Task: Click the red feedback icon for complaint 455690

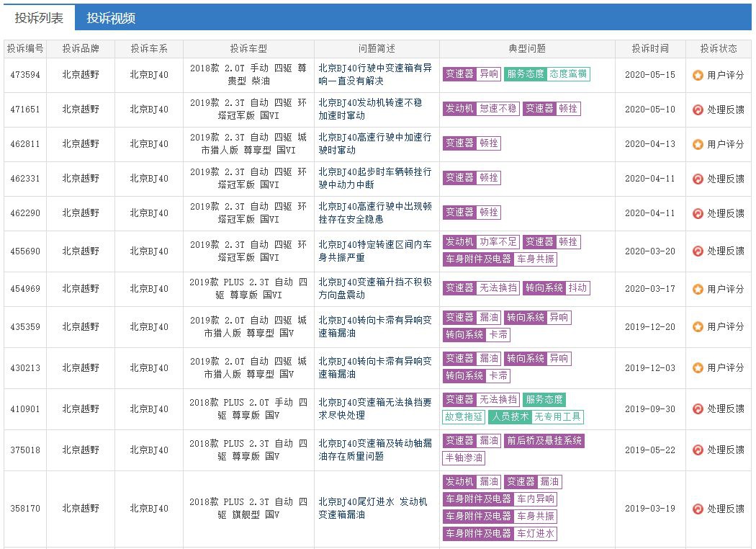Action: pyautogui.click(x=698, y=251)
